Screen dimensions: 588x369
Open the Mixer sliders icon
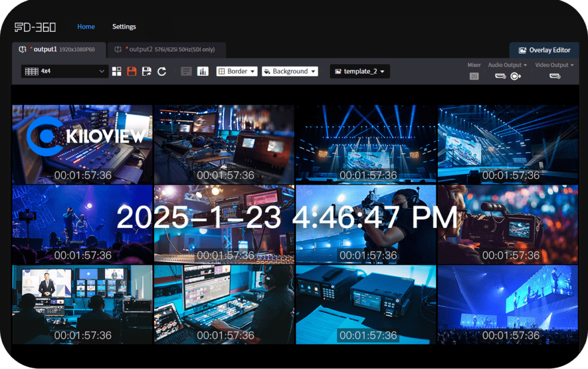click(x=474, y=76)
